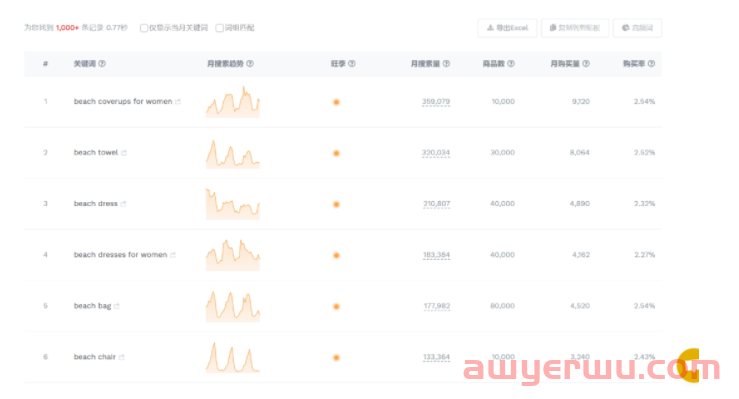
Task: Click the 旺季 column header
Action: [x=338, y=64]
